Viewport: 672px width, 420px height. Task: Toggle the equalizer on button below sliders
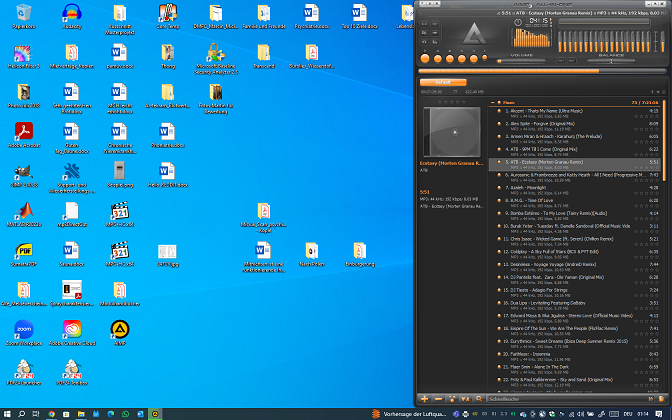pyautogui.click(x=561, y=61)
